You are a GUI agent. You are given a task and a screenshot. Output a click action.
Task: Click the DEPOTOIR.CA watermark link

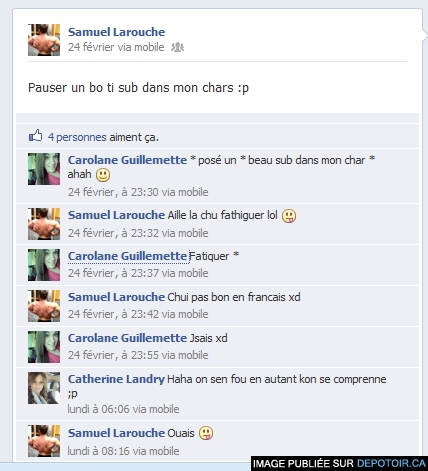[x=391, y=464]
